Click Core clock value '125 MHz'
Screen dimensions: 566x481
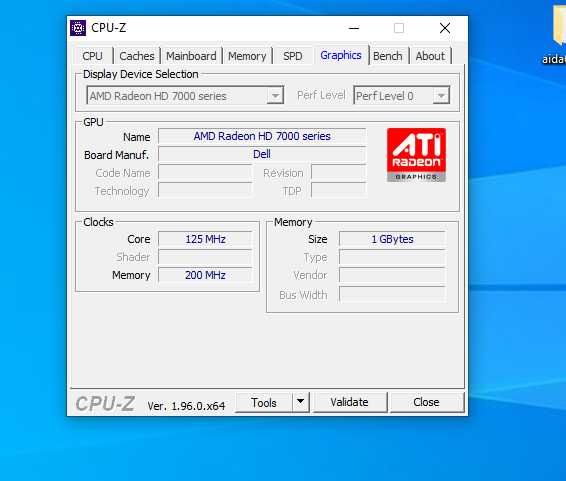[x=205, y=239]
